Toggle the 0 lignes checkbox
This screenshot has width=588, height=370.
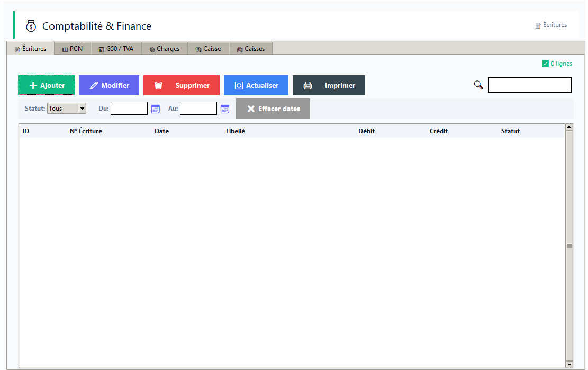[x=545, y=64]
